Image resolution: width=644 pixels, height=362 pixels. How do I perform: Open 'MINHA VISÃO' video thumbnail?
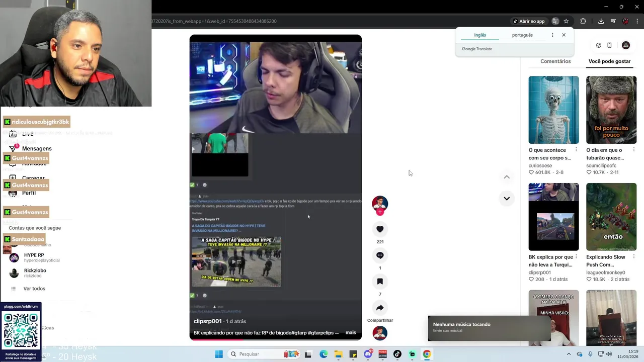coord(553,318)
